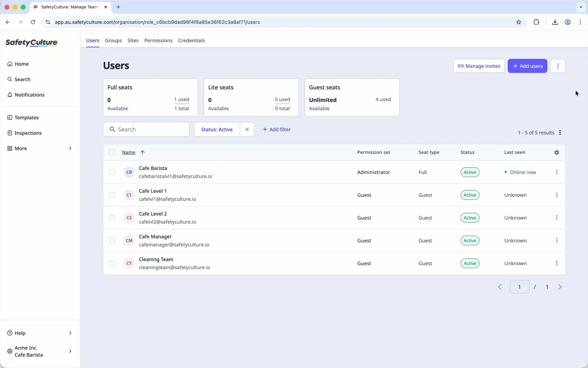Open actions menu for Cafe Level 1 row
This screenshot has height=368, width=588.
(557, 195)
